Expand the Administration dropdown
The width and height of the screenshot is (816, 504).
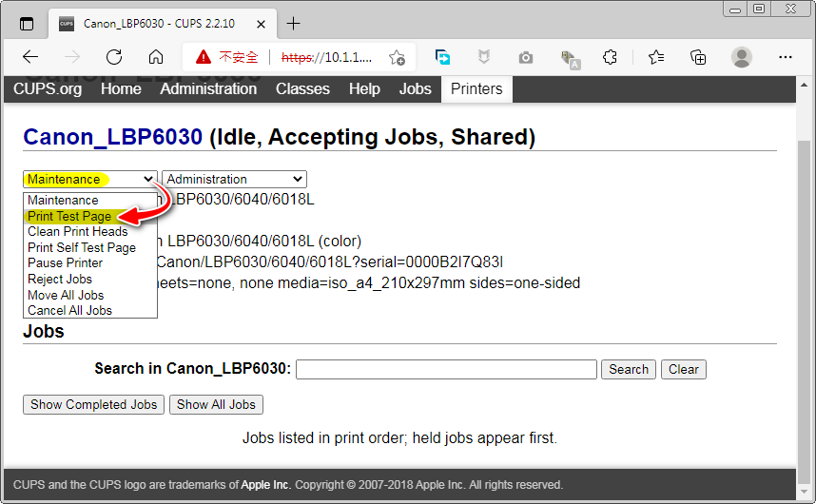(x=234, y=179)
